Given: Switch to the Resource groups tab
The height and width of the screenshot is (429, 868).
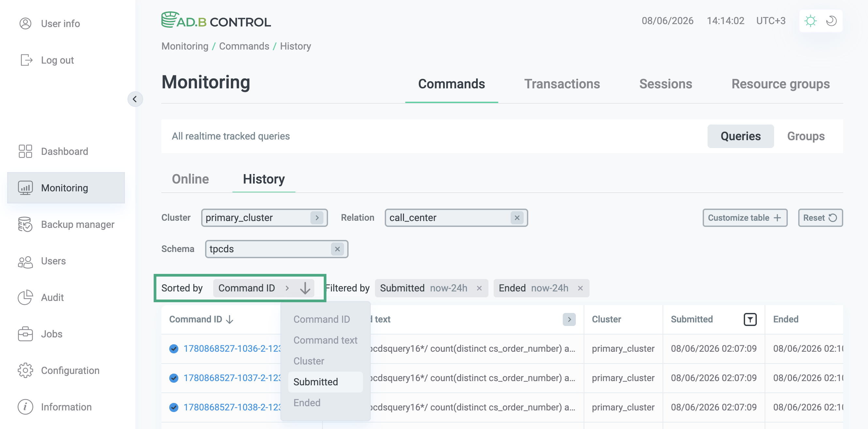Looking at the screenshot, I should coord(780,84).
